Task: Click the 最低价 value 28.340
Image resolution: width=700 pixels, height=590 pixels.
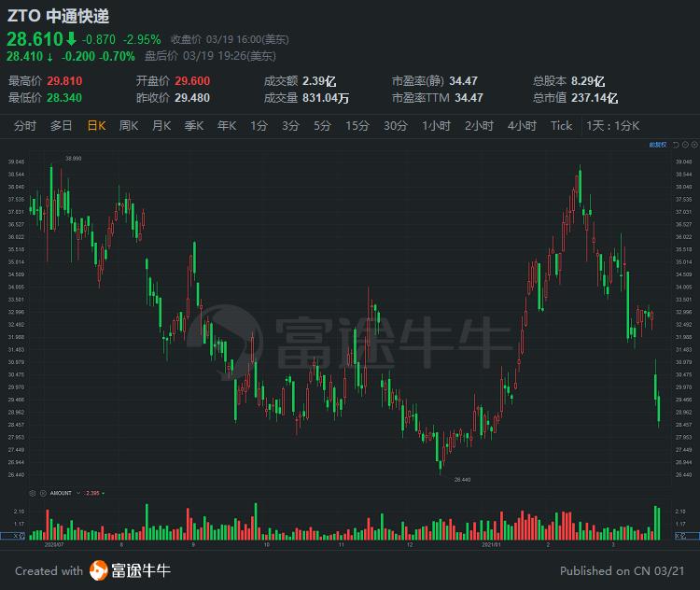Action: click(64, 98)
